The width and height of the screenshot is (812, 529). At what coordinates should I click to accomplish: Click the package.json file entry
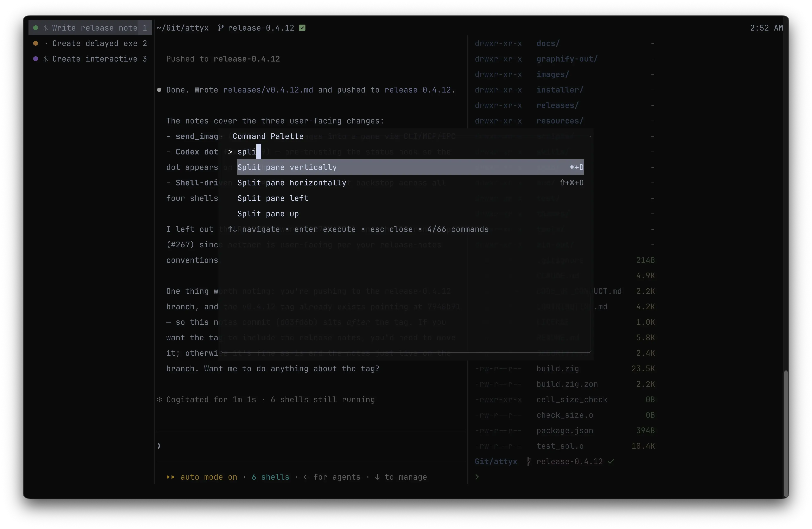point(565,431)
